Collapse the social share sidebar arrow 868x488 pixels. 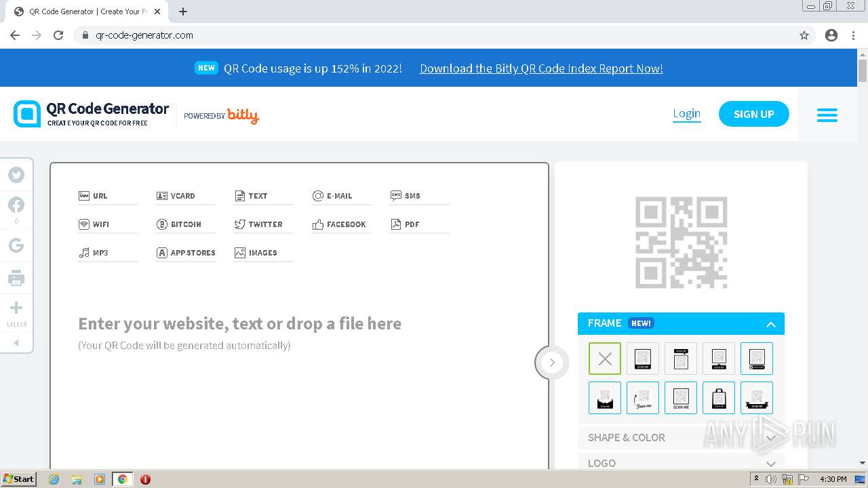point(16,343)
